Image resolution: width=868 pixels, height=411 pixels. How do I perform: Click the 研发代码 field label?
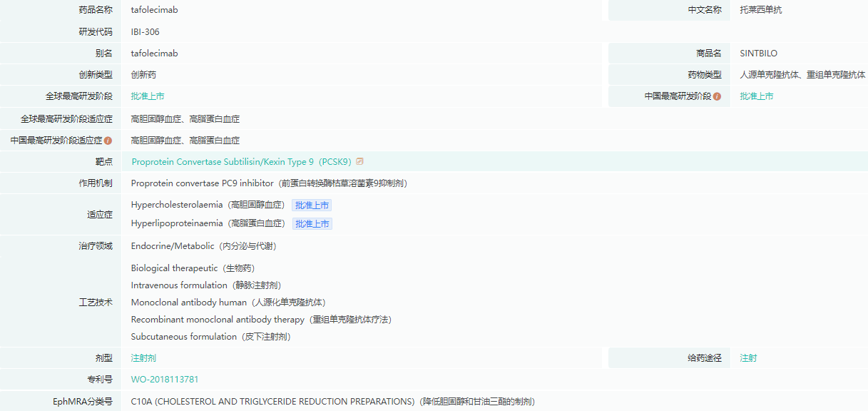[96, 32]
